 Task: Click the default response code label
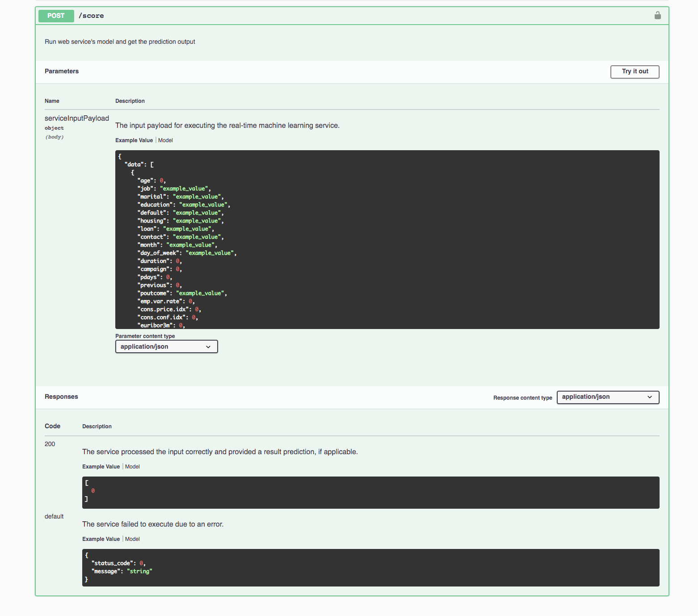coord(54,516)
